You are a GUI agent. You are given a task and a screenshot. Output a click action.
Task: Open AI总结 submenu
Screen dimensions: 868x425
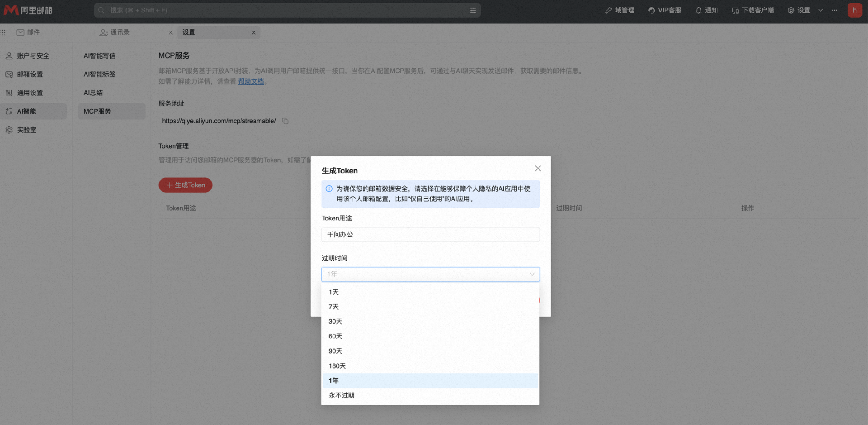tap(112, 93)
